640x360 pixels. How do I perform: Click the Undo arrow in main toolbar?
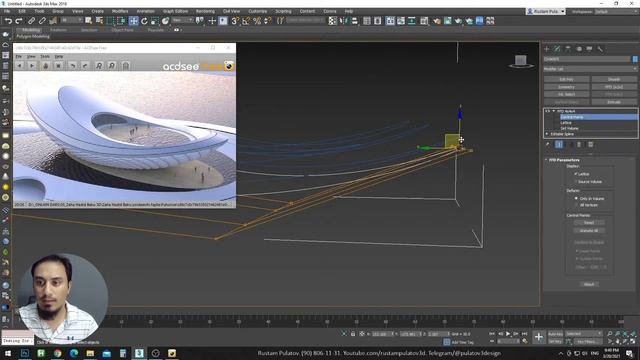coord(8,20)
